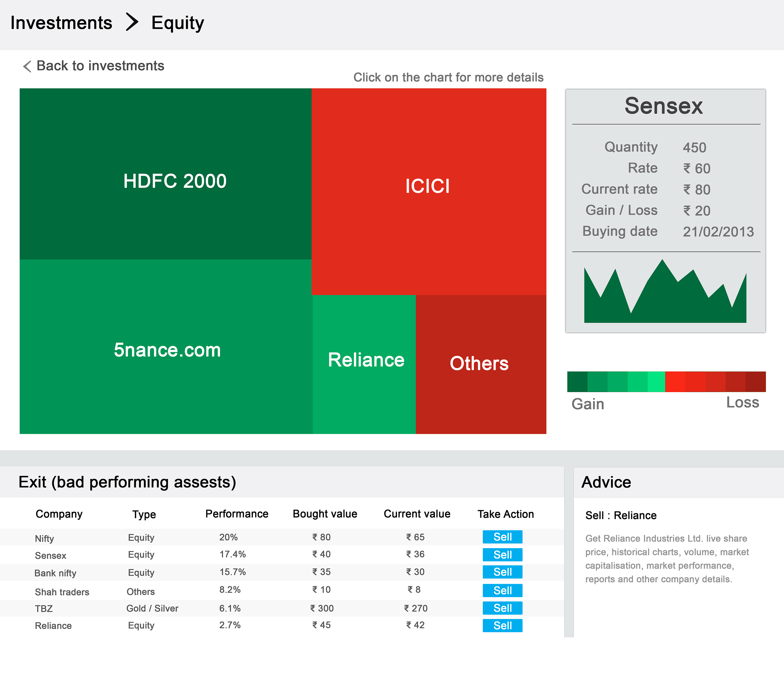Click Quantity value 450

pyautogui.click(x=694, y=147)
